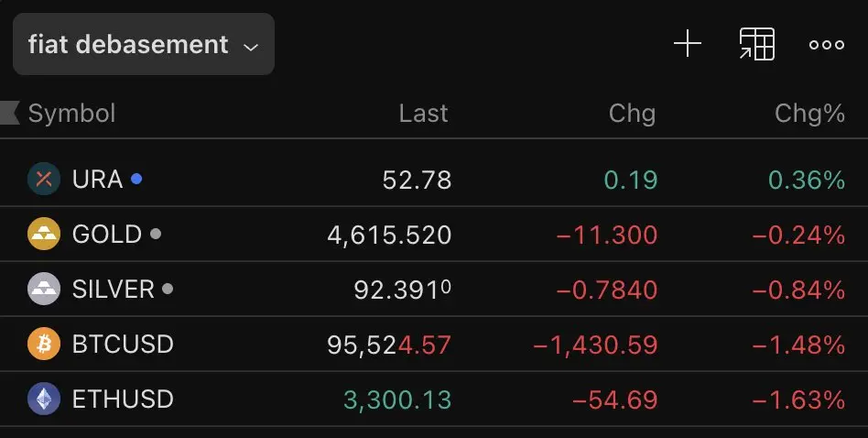This screenshot has width=868, height=438.
Task: Sort by the Symbol column header
Action: (x=71, y=113)
